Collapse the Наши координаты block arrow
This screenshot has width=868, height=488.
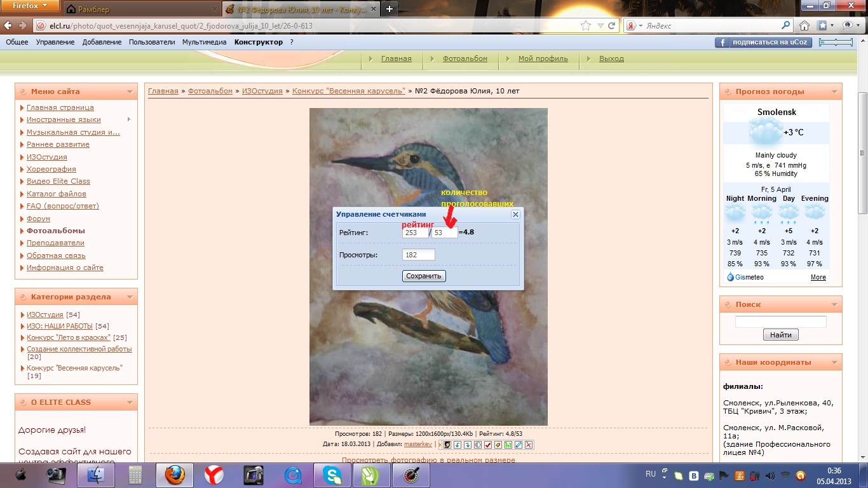pyautogui.click(x=834, y=362)
